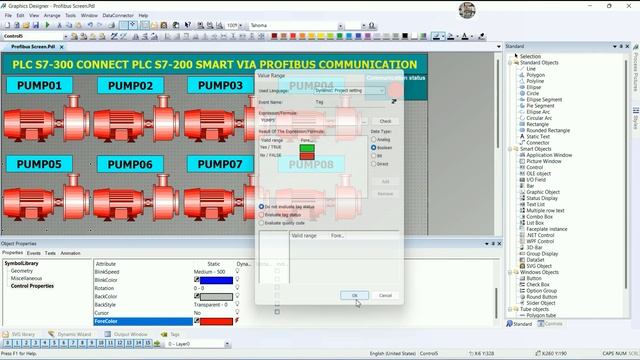Select I/O Field smart object
Screen dimensions: 640x360
tap(536, 180)
